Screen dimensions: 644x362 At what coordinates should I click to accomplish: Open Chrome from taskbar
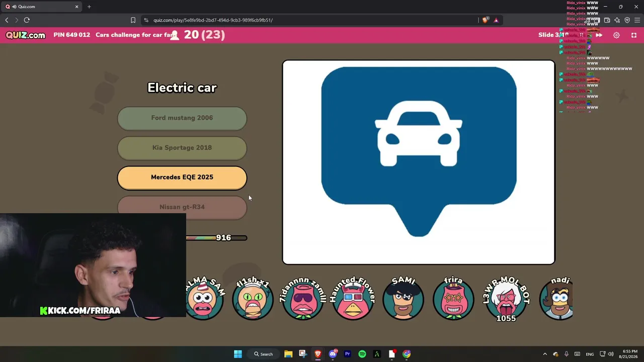(x=407, y=354)
